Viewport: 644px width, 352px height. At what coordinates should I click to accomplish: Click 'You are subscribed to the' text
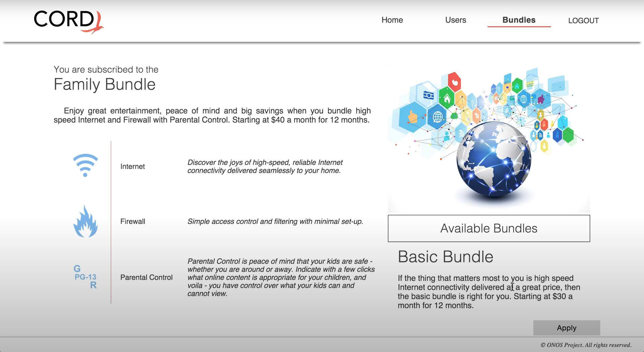point(106,70)
